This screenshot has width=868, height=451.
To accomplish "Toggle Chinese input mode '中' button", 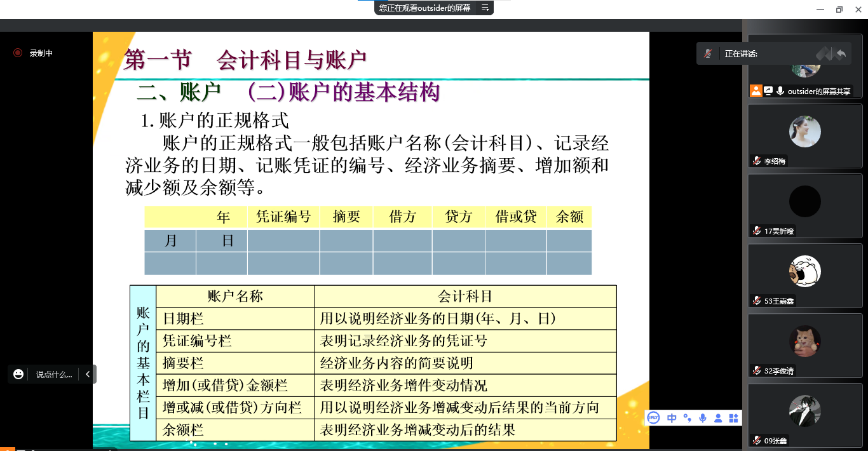I will click(671, 418).
